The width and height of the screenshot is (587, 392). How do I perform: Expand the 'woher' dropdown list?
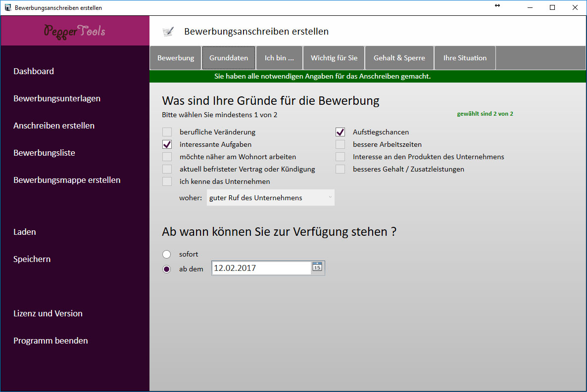click(270, 198)
